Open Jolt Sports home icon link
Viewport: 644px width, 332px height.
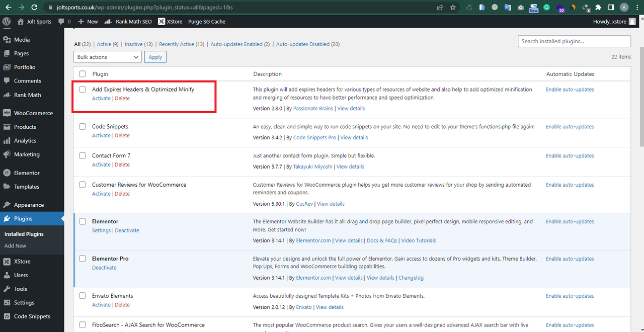pyautogui.click(x=21, y=22)
